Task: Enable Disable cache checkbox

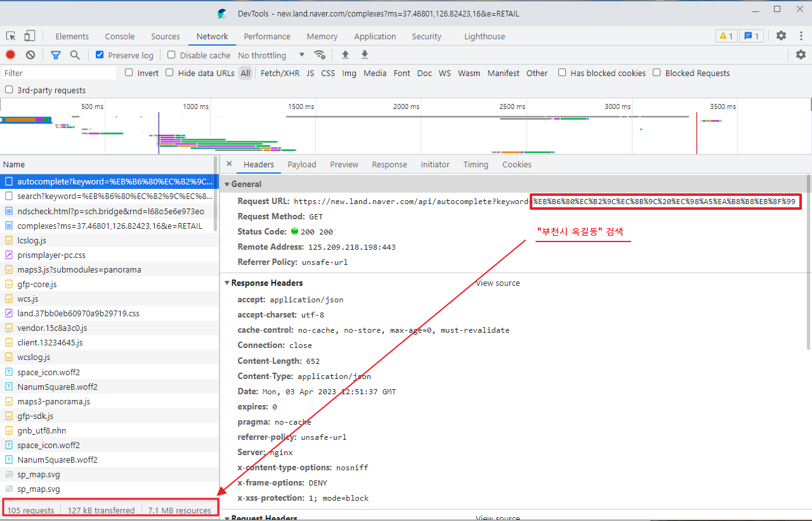Action: [171, 55]
